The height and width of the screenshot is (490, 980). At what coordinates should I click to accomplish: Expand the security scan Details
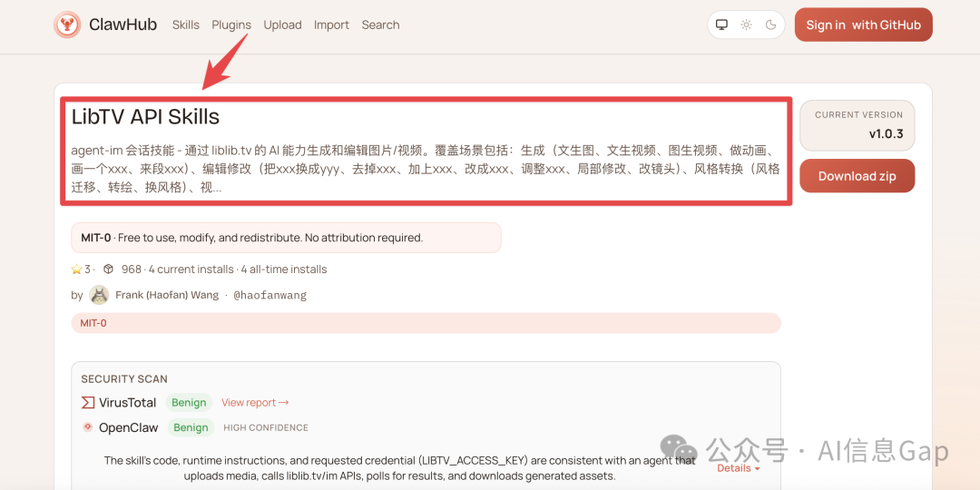tap(739, 468)
